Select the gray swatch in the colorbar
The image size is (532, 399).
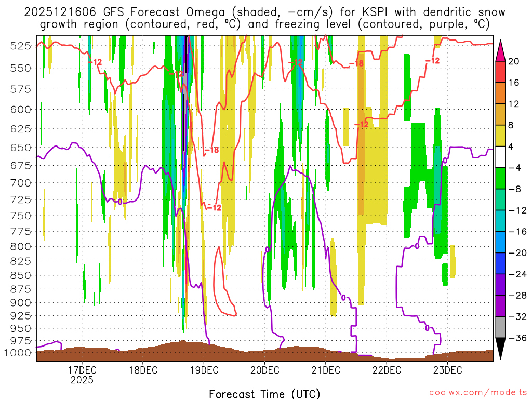click(x=501, y=327)
